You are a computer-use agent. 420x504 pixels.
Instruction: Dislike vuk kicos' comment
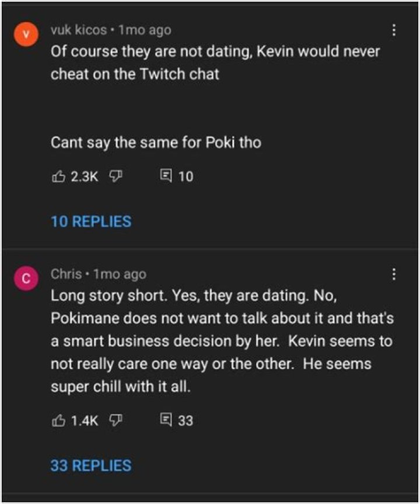[116, 175]
